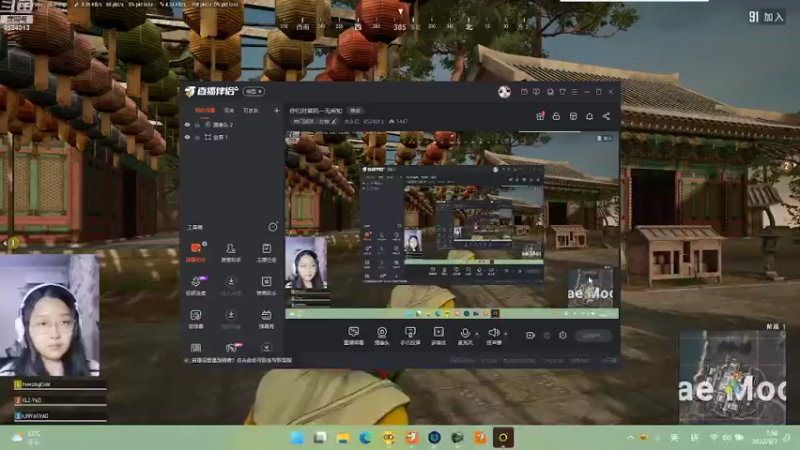Viewport: 800px width, 450px height.
Task: Open the download tool at the end of the fourth toolbox row
Action: pyautogui.click(x=266, y=348)
